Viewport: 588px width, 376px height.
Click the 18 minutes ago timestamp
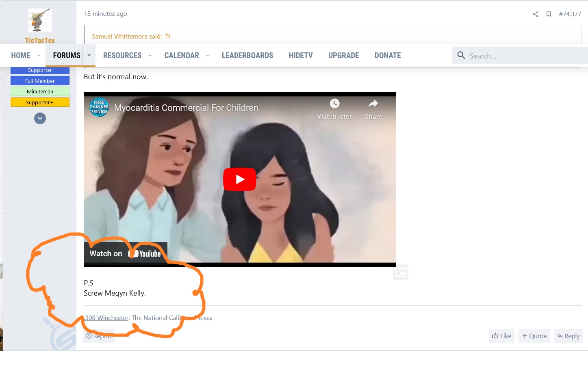(x=106, y=14)
